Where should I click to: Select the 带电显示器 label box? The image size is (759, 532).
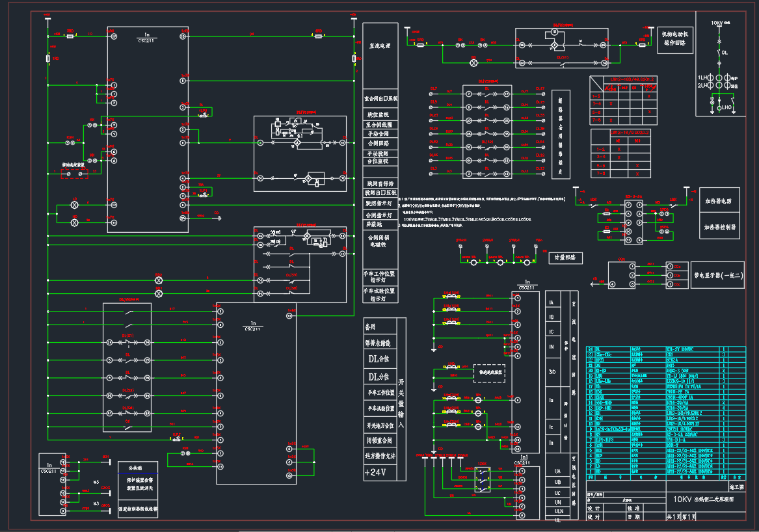(x=717, y=275)
